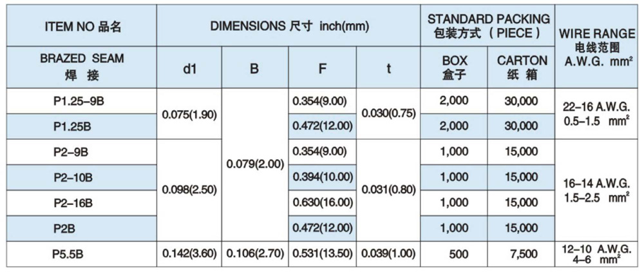Click the 0.031(0.80) thickness cell

(x=389, y=190)
